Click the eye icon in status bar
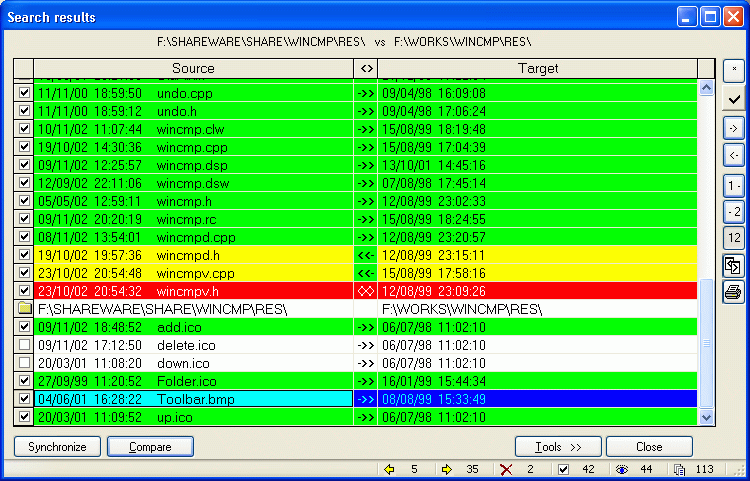This screenshot has width=750, height=481. click(x=621, y=470)
